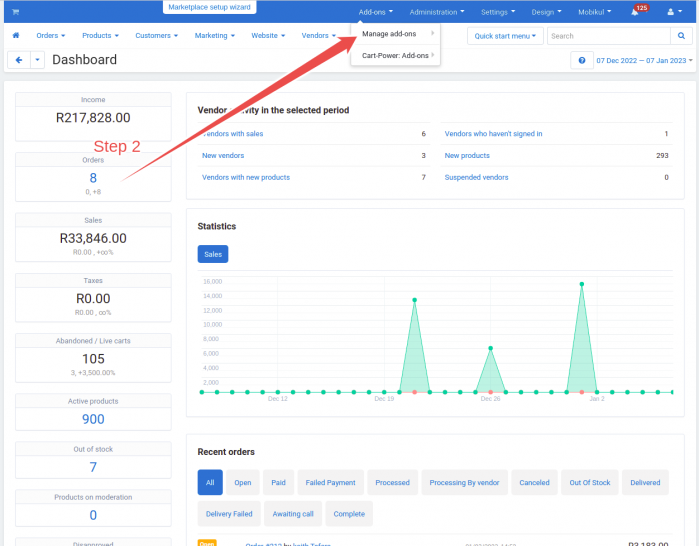Select Cart-Power: Add-ons menu entry
This screenshot has height=546, width=700.
(x=396, y=55)
